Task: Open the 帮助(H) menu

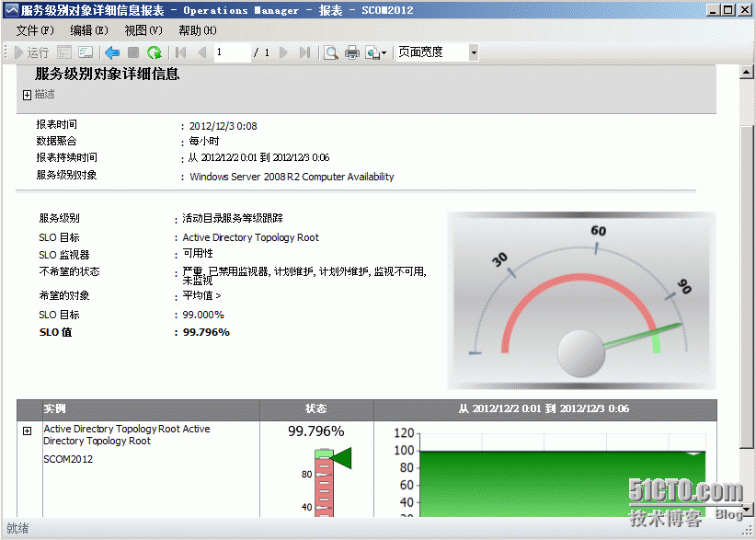Action: click(x=198, y=30)
